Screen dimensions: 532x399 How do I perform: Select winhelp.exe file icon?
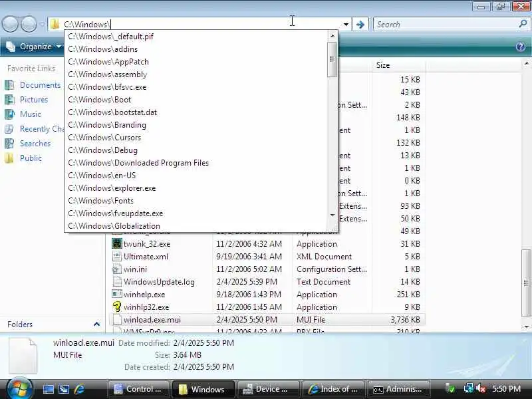point(117,294)
